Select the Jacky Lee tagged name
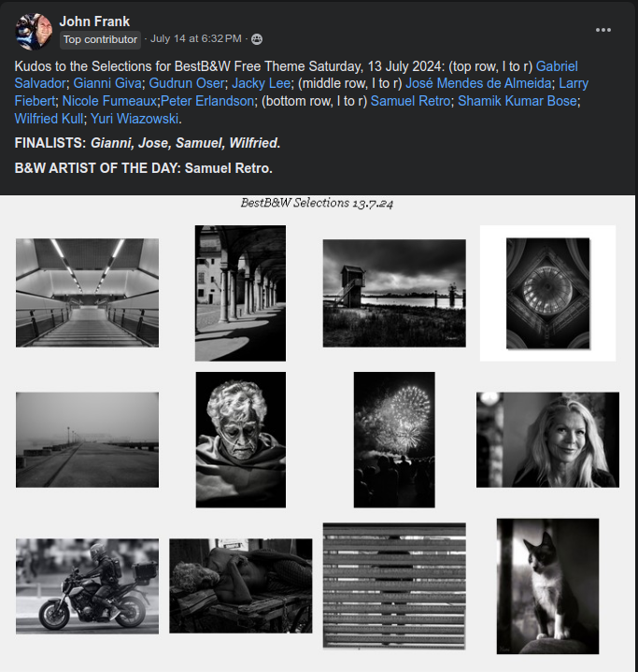 pos(261,83)
